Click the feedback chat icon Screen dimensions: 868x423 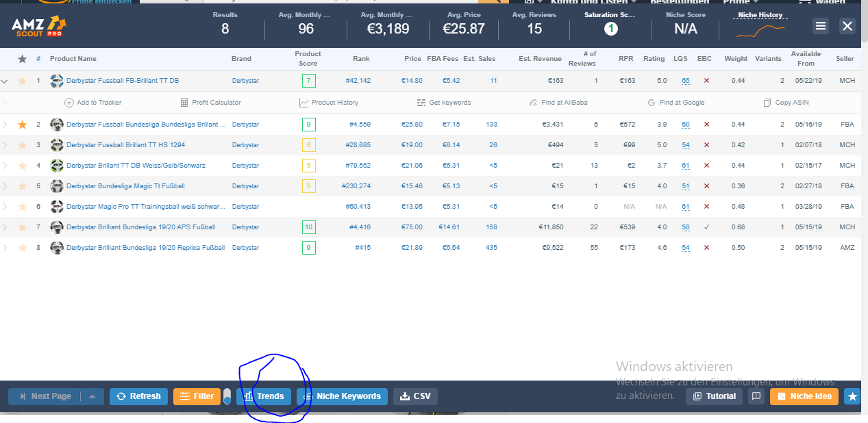click(756, 396)
